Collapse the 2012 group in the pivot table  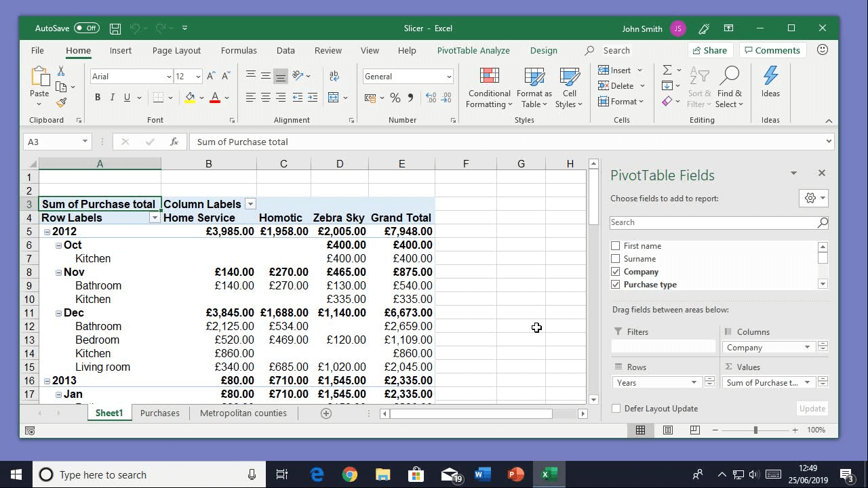click(x=45, y=231)
